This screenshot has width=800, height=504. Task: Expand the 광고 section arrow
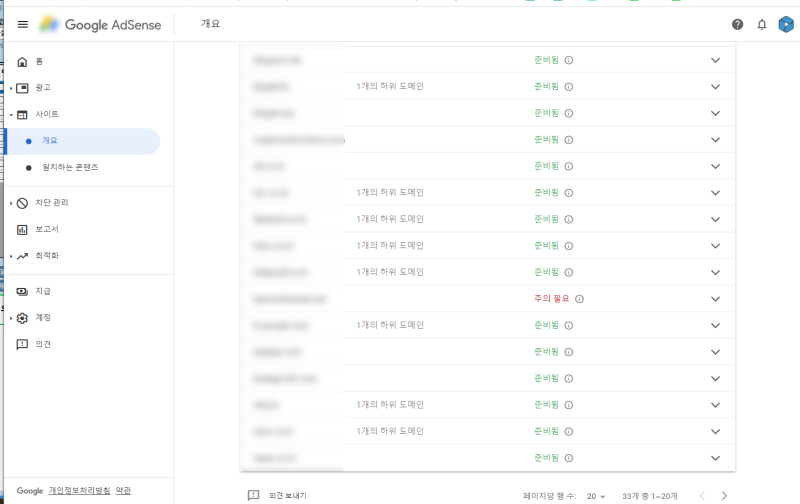(11, 88)
